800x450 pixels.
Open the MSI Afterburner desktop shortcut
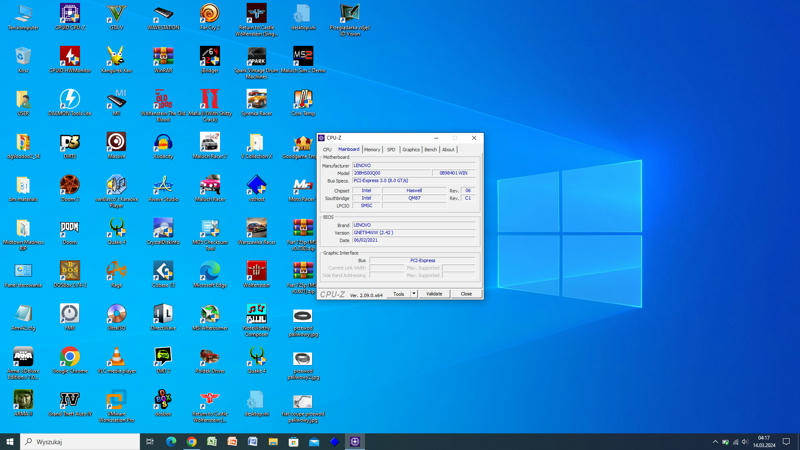click(210, 317)
